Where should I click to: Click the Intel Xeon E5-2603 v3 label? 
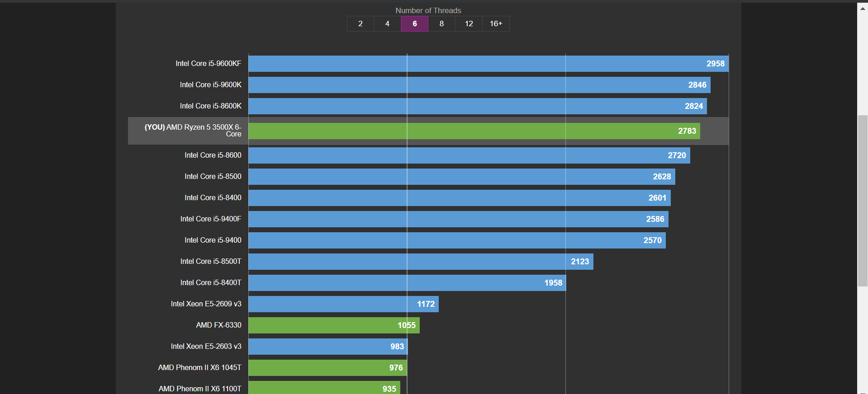[x=206, y=347]
